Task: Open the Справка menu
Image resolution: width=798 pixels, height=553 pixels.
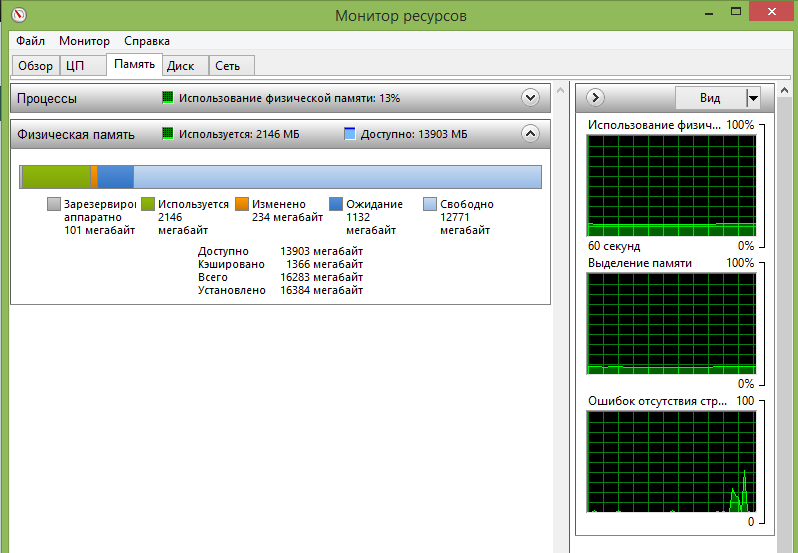Action: click(147, 41)
